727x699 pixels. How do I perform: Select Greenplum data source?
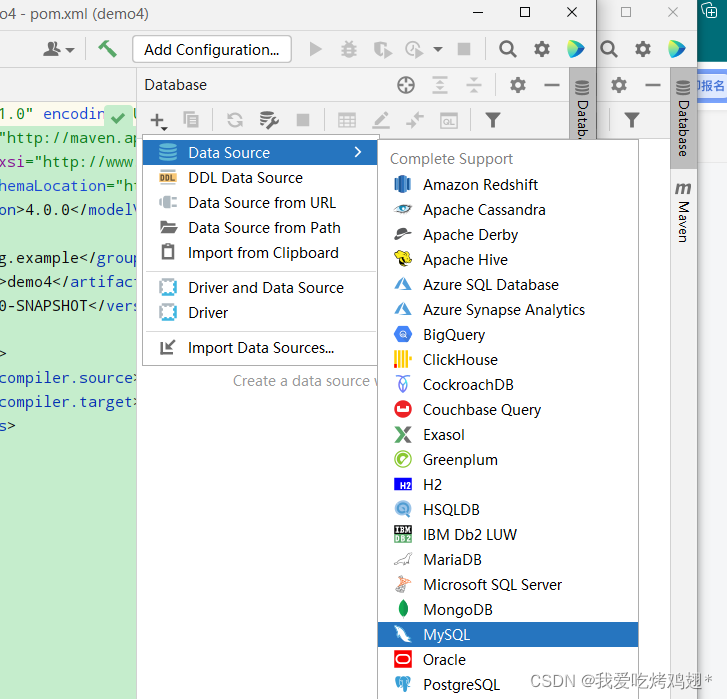[x=508, y=460]
